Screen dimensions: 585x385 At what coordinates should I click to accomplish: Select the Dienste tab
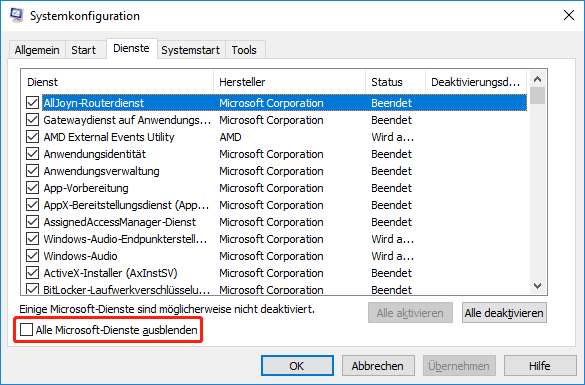click(131, 48)
